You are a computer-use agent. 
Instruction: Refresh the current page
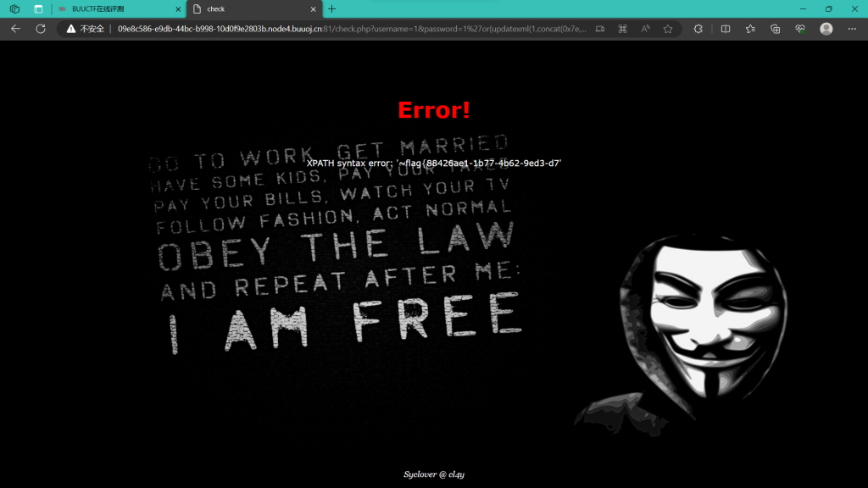(x=41, y=29)
